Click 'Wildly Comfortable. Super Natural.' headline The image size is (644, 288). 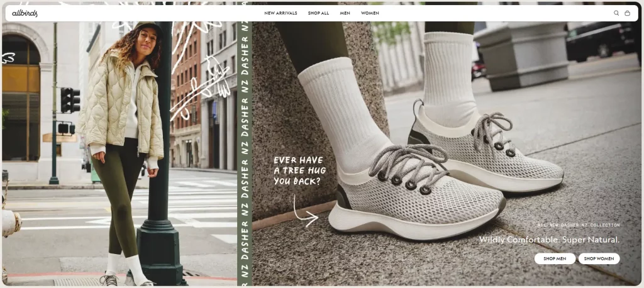[549, 240]
